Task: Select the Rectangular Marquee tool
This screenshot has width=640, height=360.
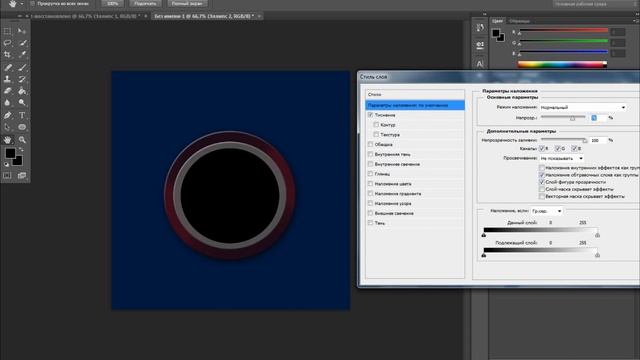Action: [x=7, y=31]
